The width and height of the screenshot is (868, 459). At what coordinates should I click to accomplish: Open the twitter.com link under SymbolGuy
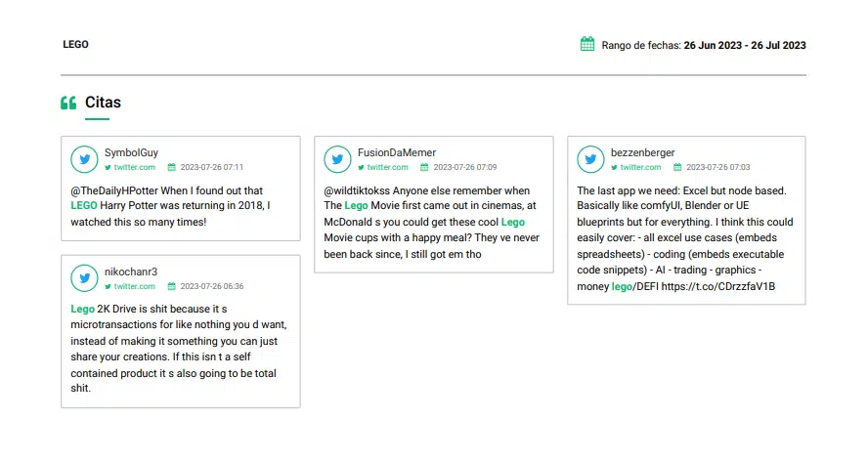(x=135, y=167)
